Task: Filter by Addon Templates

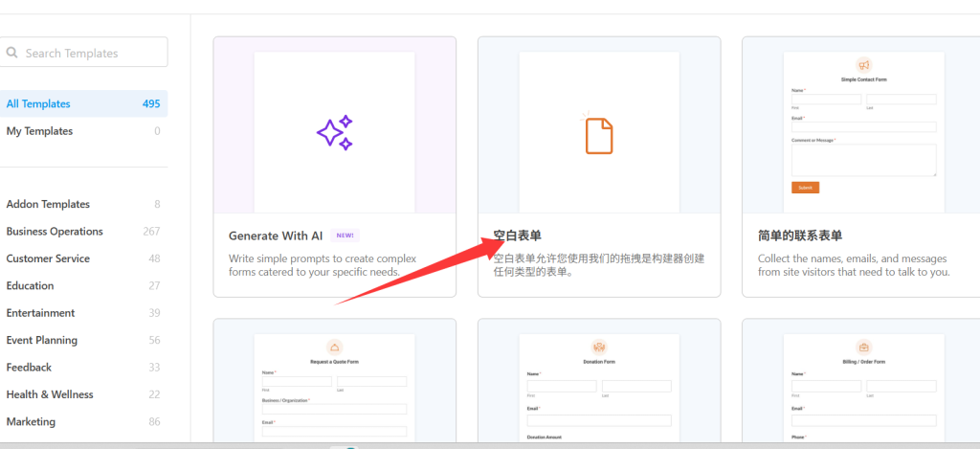Action: click(48, 204)
